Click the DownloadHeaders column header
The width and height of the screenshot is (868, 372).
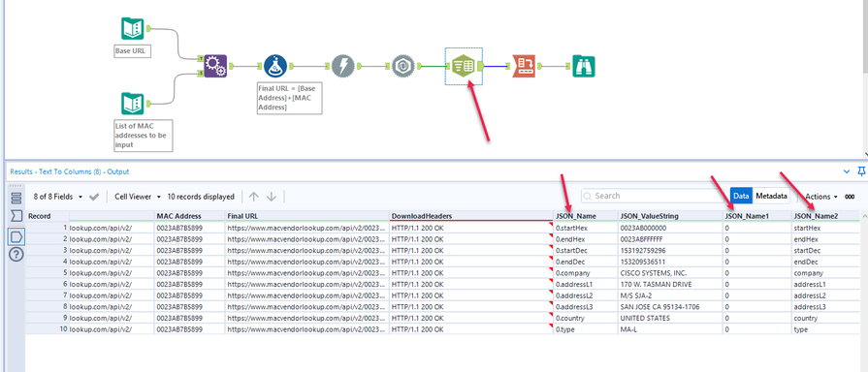(x=471, y=216)
